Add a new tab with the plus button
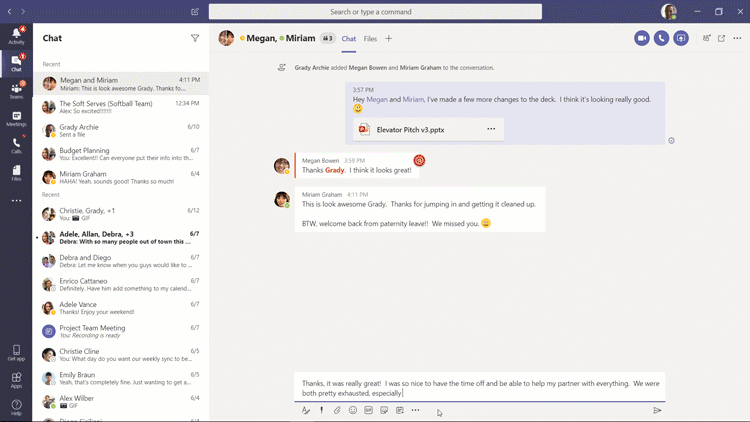The image size is (750, 422). click(x=389, y=38)
